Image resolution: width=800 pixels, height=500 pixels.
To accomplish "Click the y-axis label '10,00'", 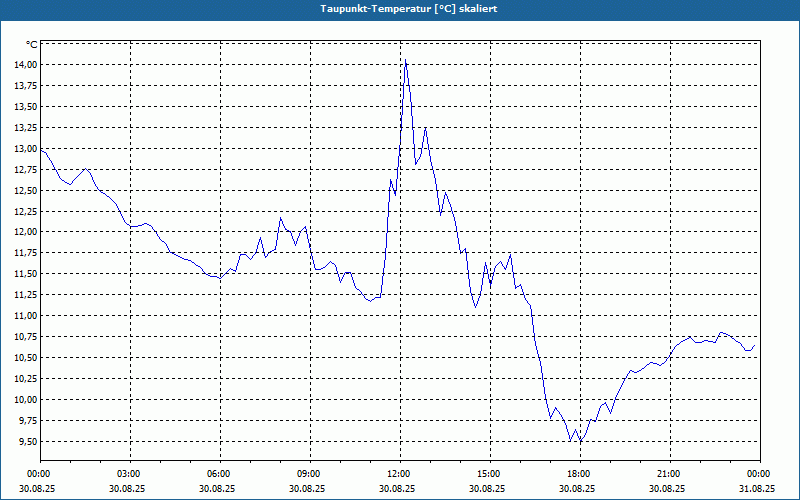I will tap(28, 399).
